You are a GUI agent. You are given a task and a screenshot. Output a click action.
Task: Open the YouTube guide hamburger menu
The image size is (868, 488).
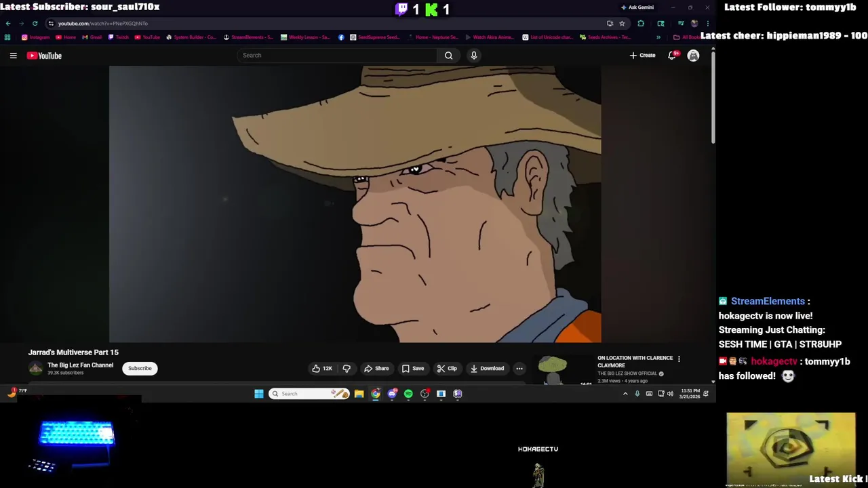[x=13, y=56]
